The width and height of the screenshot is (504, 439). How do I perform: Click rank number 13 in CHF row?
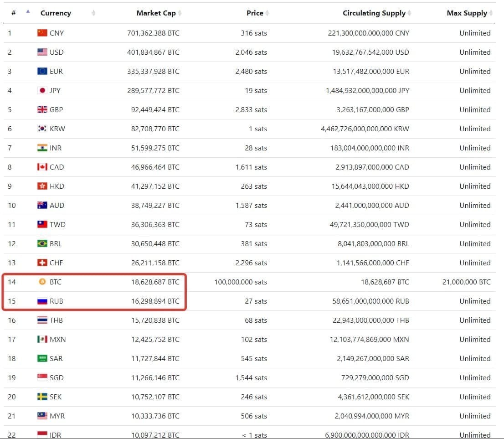point(11,263)
